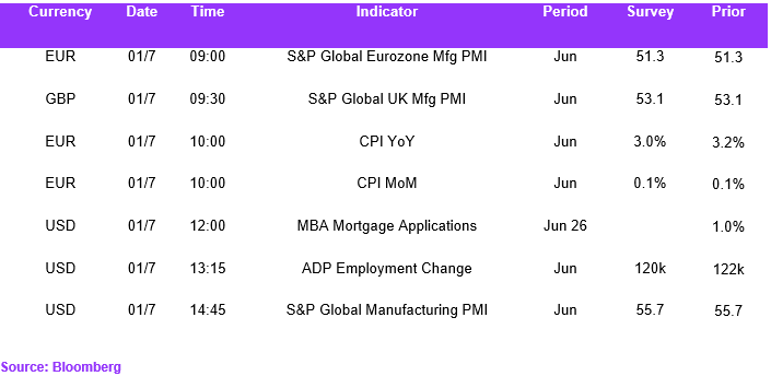Screen dimensions: 770x376
Task: Click the Currency column header
Action: 60,12
